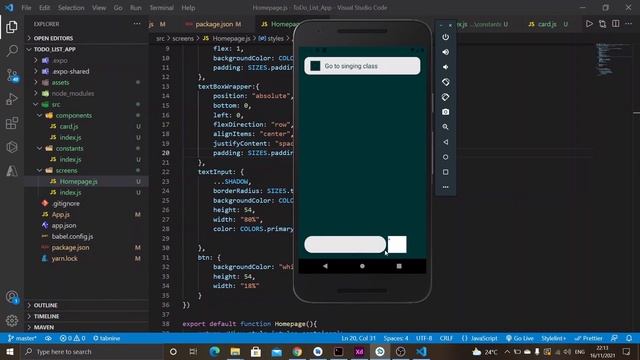The image size is (640, 360).
Task: Open Explorer views and more actions ellipsis
Action: pyautogui.click(x=137, y=24)
